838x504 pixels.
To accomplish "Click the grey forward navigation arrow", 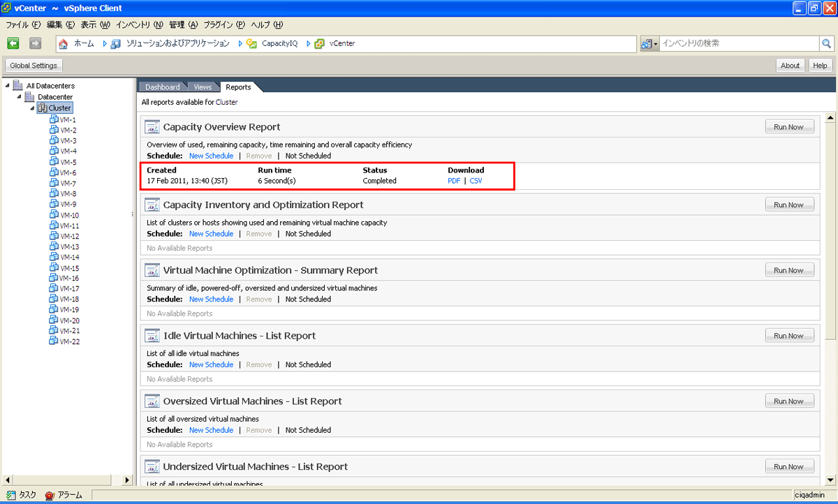I will [x=35, y=43].
